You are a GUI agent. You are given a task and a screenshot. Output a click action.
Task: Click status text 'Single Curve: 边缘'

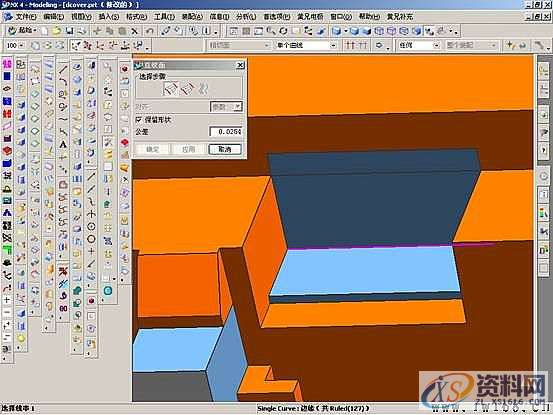click(286, 409)
